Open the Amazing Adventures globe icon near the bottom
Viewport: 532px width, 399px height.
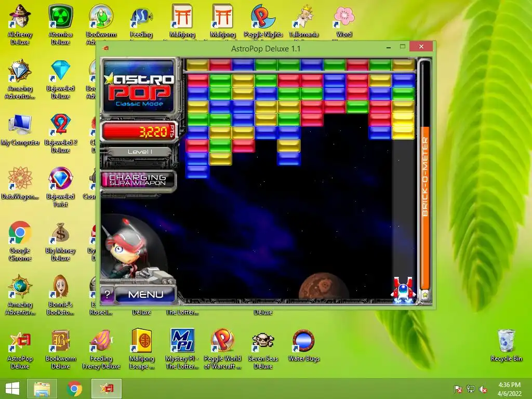point(20,295)
